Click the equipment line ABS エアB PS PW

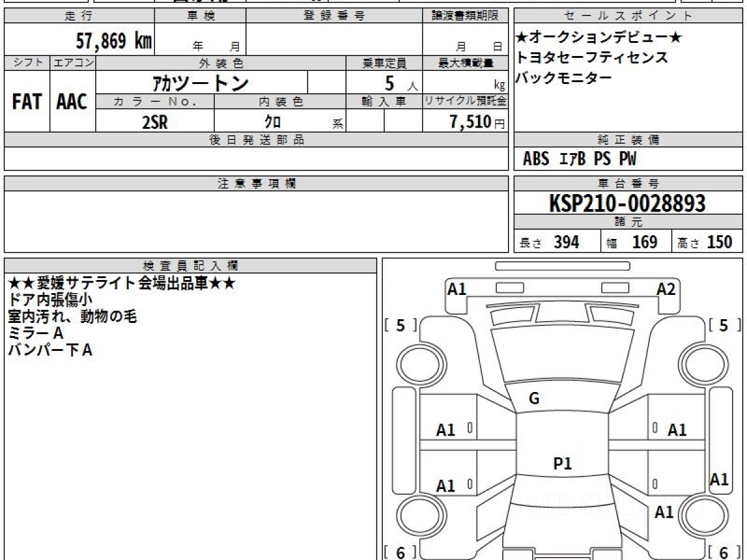click(x=580, y=159)
